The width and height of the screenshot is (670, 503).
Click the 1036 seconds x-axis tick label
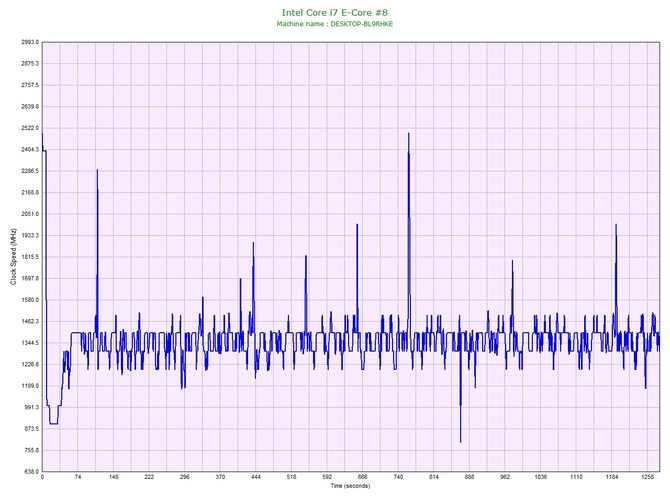pyautogui.click(x=541, y=477)
